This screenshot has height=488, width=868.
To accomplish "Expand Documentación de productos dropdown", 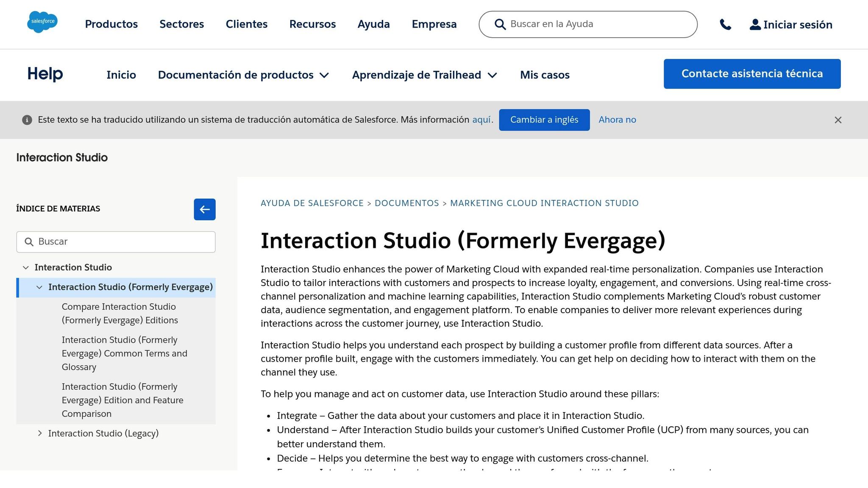I will click(243, 75).
